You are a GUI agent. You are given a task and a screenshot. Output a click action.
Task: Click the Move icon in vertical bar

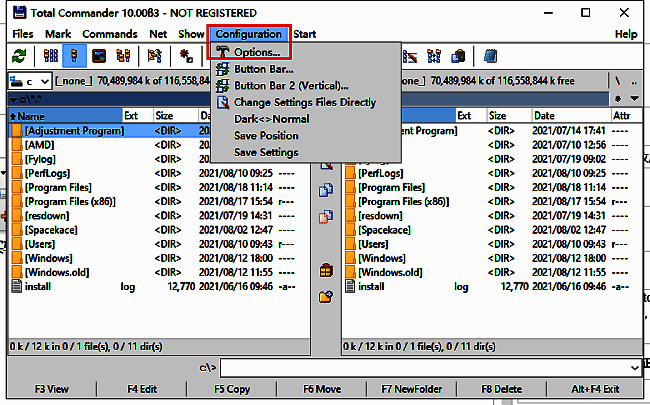[x=326, y=216]
